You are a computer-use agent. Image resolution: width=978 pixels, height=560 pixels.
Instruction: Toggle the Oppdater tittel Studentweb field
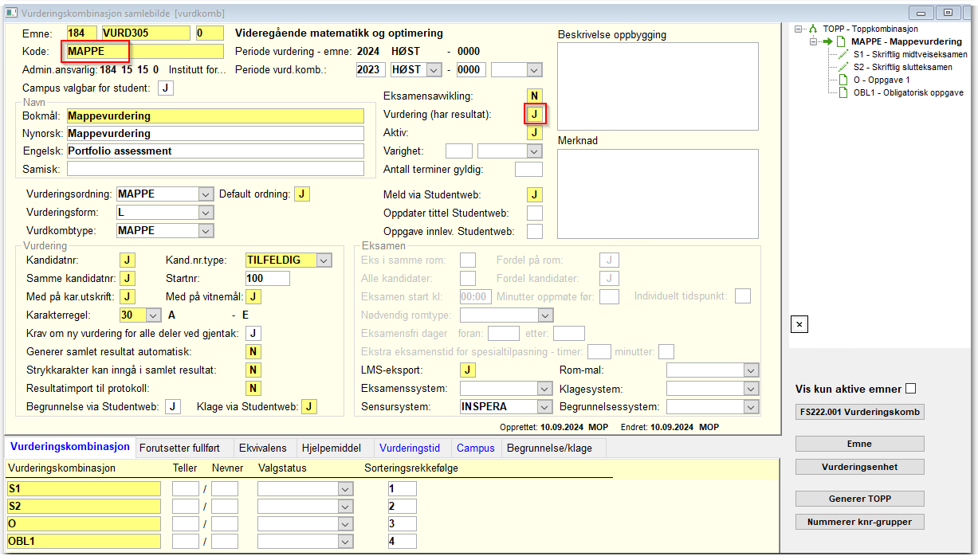click(534, 213)
